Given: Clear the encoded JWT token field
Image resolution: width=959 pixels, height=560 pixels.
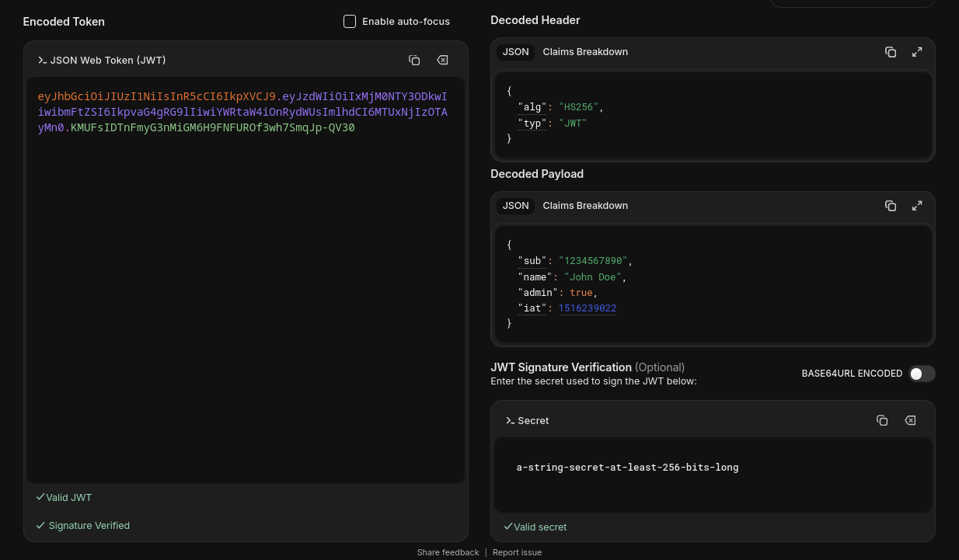Looking at the screenshot, I should coord(442,61).
